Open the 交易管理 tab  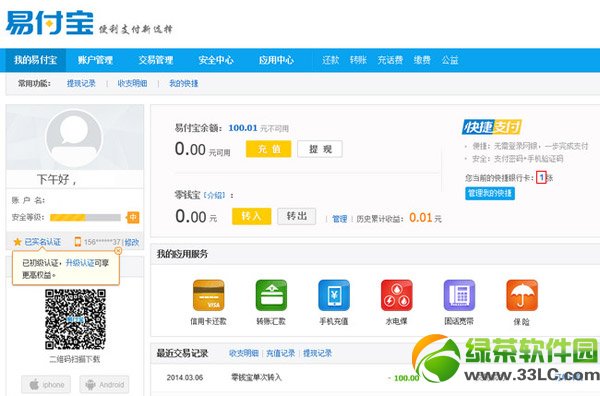156,60
